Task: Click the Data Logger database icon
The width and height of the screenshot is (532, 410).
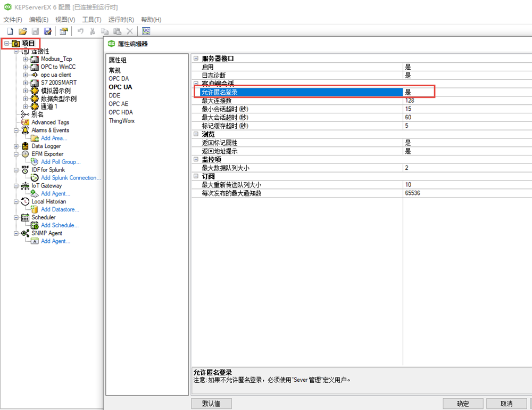Action: 25,146
